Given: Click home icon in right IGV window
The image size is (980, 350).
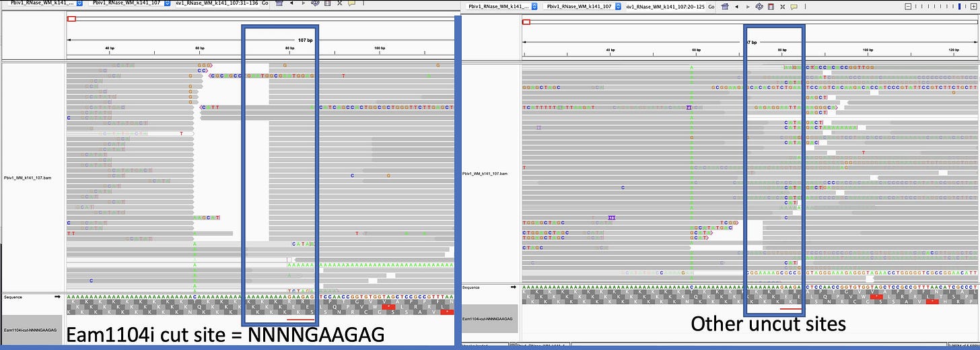Looking at the screenshot, I should pos(725,6).
